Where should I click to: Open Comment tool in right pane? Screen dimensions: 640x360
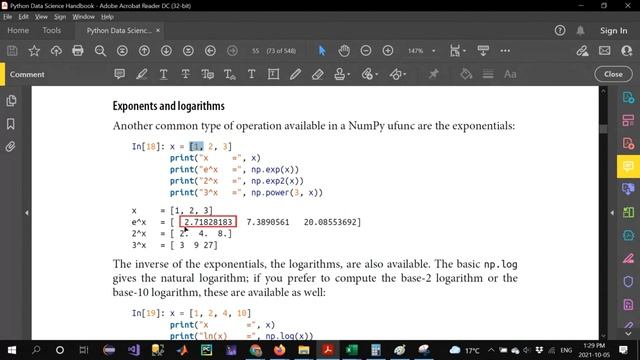628,166
